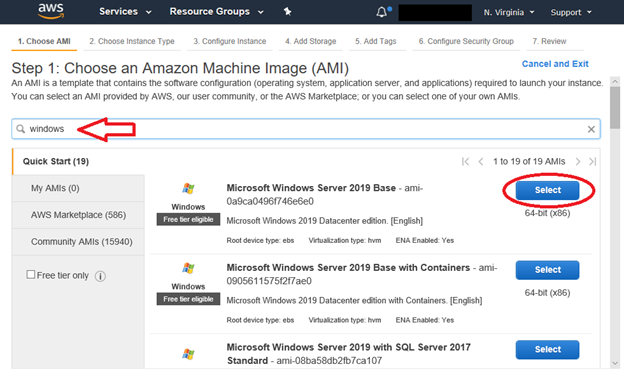624x369 pixels.
Task: Go to 3. Configure Instance tab
Action: 230,41
